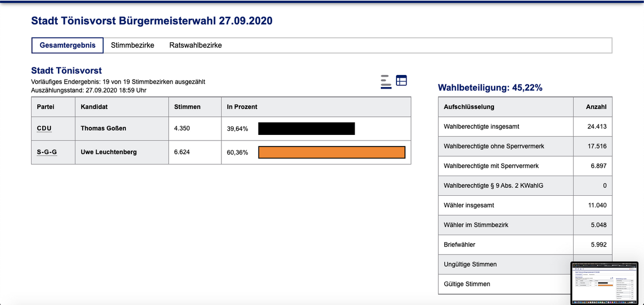Open the screenshot preview thumbnail
Viewport: 644px width, 305px height.
[604, 282]
